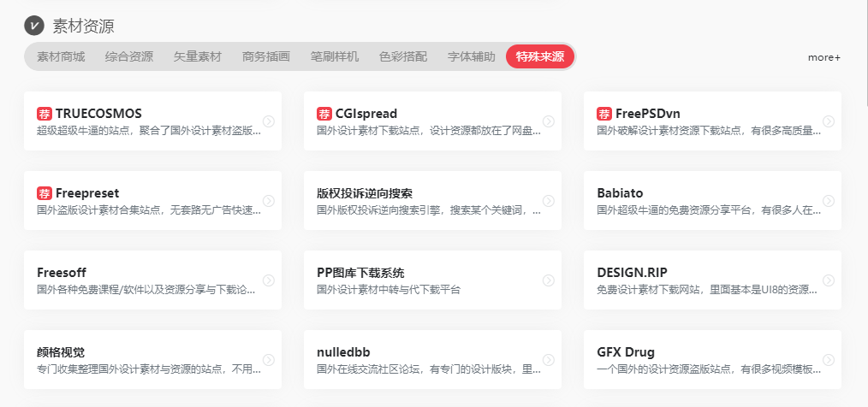868x407 pixels.
Task: Go to the 笔刷样机 tab
Action: (335, 56)
